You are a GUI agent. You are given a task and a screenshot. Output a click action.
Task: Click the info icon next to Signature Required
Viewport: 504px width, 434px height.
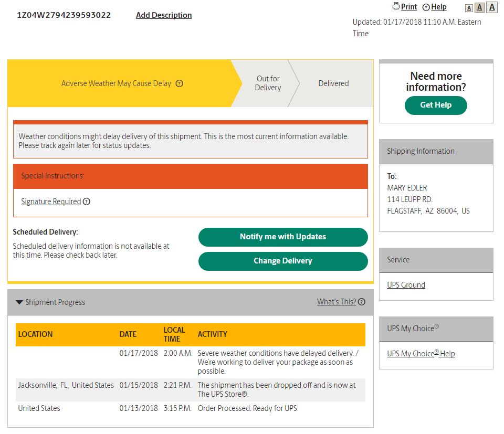(x=87, y=202)
